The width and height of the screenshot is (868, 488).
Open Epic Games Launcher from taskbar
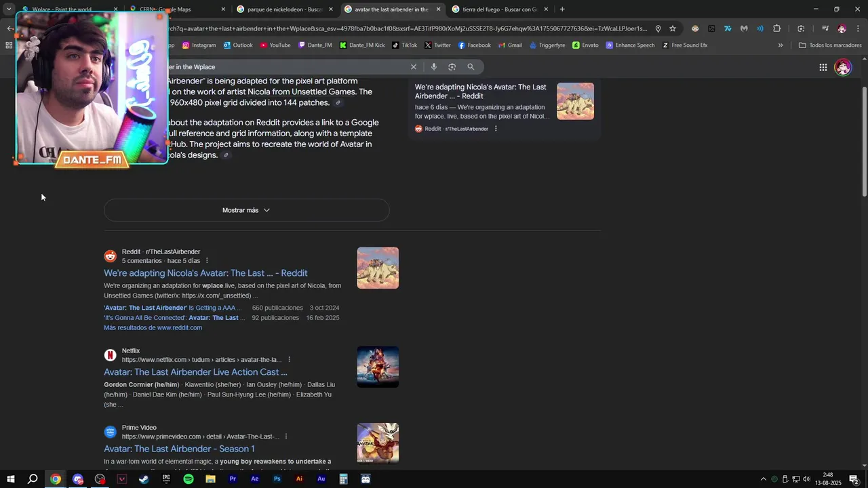[x=166, y=479]
